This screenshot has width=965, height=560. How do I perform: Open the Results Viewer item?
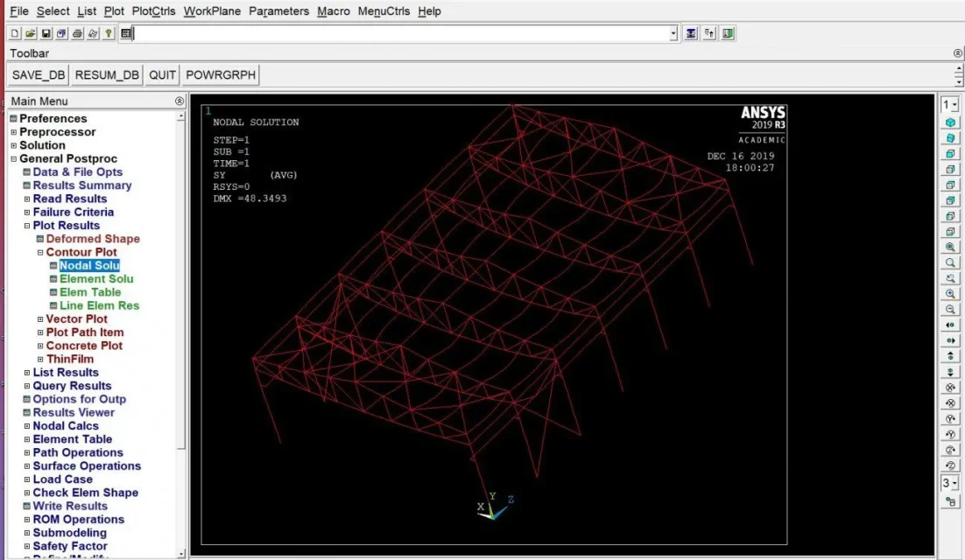pyautogui.click(x=74, y=413)
